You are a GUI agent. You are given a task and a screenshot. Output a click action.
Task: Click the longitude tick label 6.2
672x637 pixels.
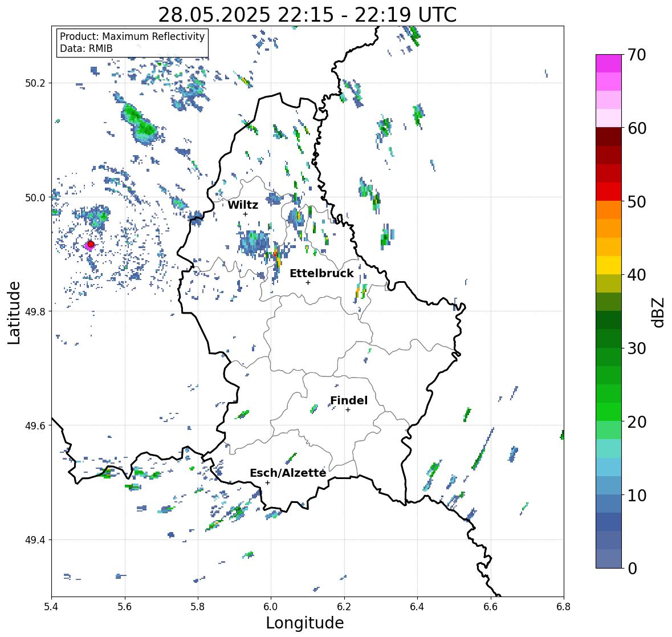point(344,606)
